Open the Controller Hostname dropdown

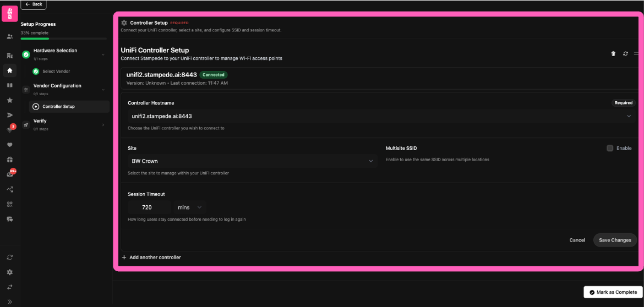[379, 116]
